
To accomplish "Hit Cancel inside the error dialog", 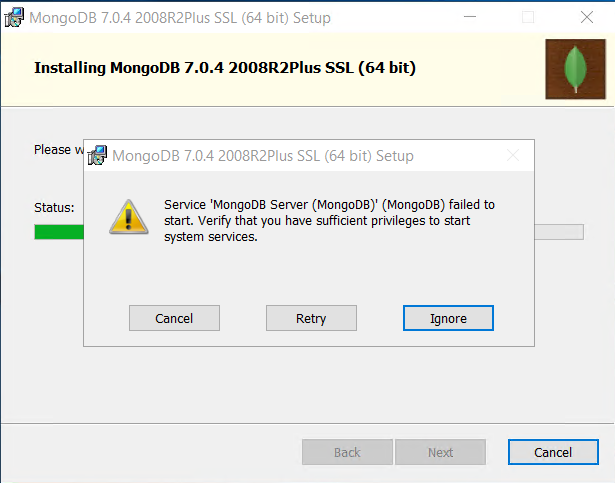I will [x=174, y=318].
